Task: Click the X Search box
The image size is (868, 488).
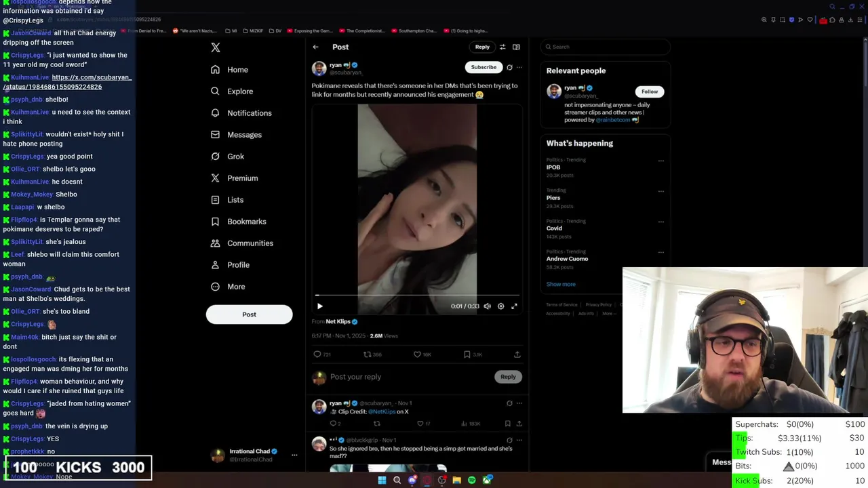Action: [606, 47]
